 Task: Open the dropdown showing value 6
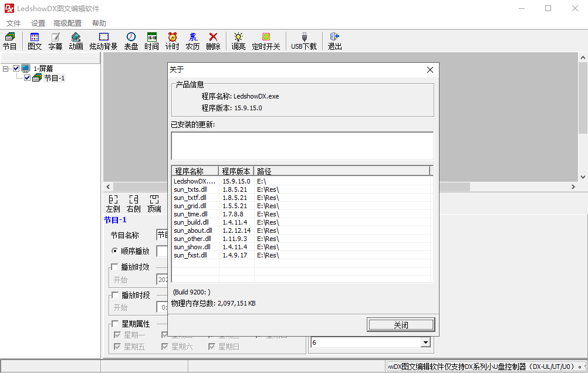tap(425, 343)
